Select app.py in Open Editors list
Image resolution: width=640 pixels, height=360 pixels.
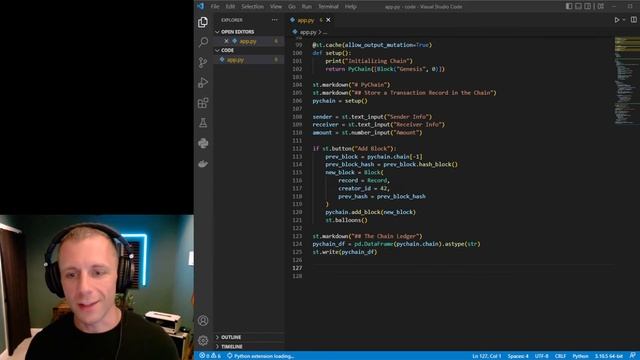pyautogui.click(x=248, y=41)
